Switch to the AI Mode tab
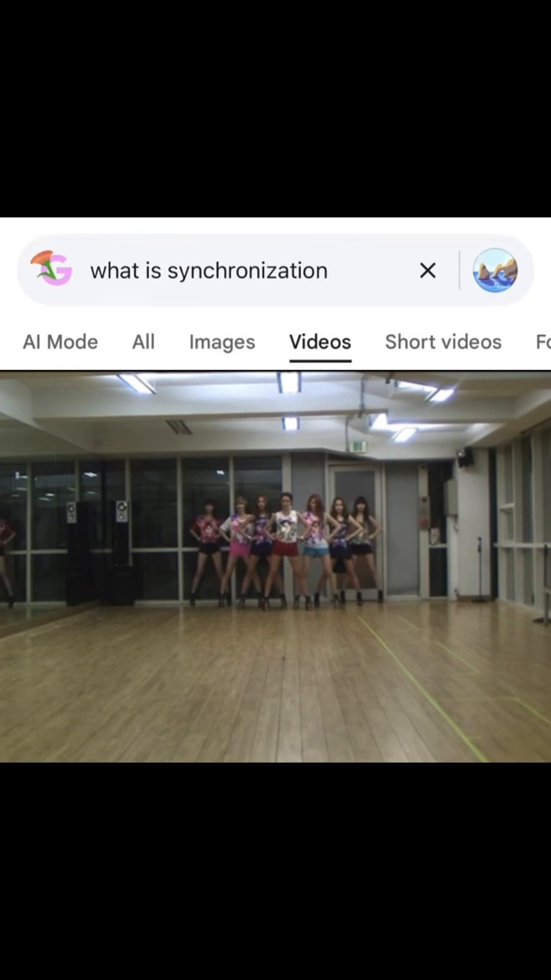Viewport: 551px width, 980px height. pos(60,341)
